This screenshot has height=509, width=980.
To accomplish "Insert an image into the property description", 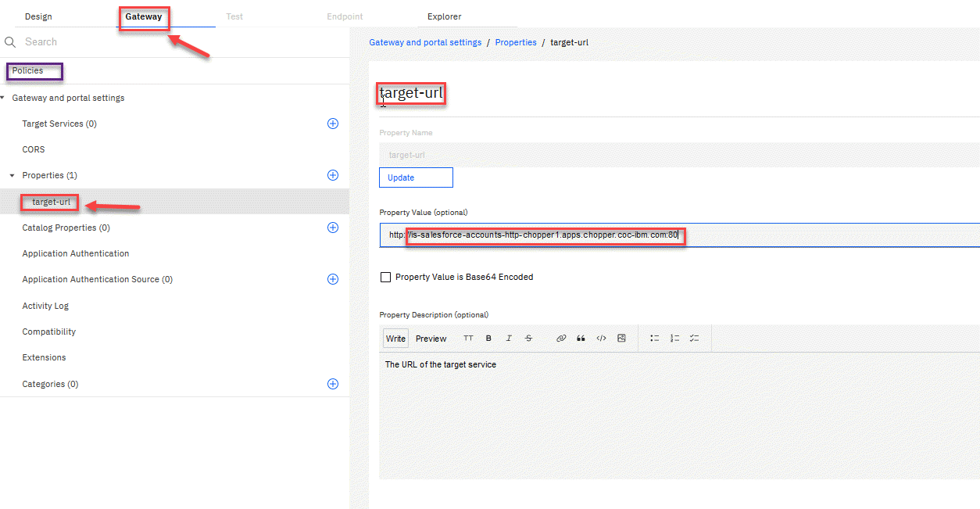I will (621, 338).
